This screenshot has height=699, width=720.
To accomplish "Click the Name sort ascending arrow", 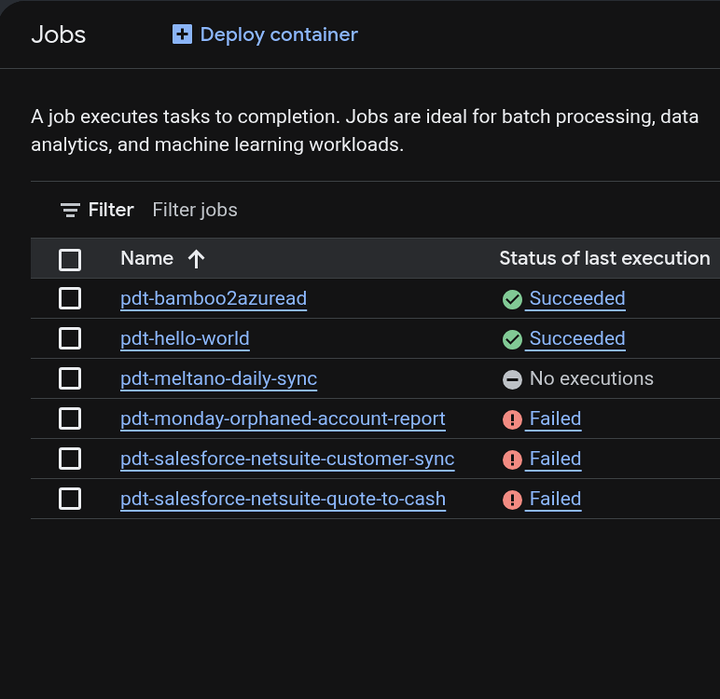I will click(196, 259).
